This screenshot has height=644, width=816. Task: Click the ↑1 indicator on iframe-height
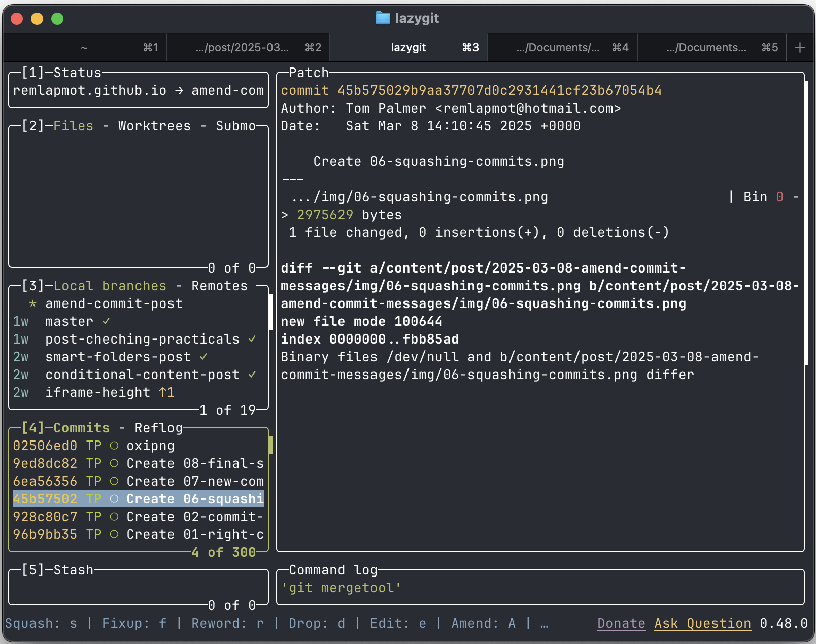166,392
